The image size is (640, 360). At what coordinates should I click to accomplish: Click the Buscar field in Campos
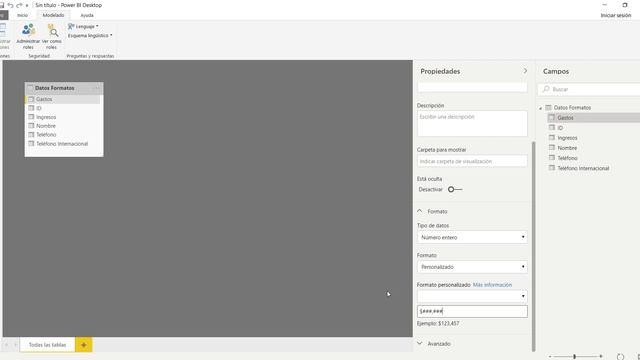pyautogui.click(x=590, y=89)
